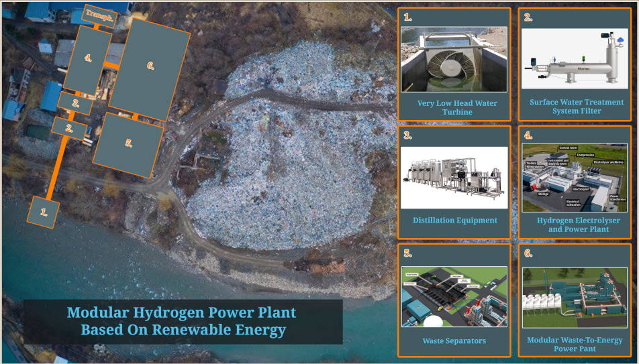Image resolution: width=639 pixels, height=364 pixels.
Task: Click the Hydrogen Electrolyser plant aerial image
Action: tap(575, 178)
